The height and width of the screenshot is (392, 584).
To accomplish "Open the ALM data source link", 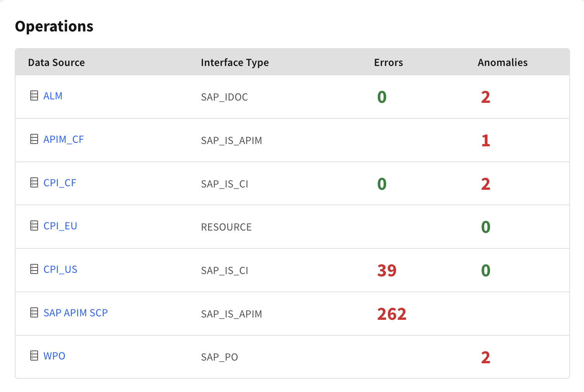I will [53, 96].
